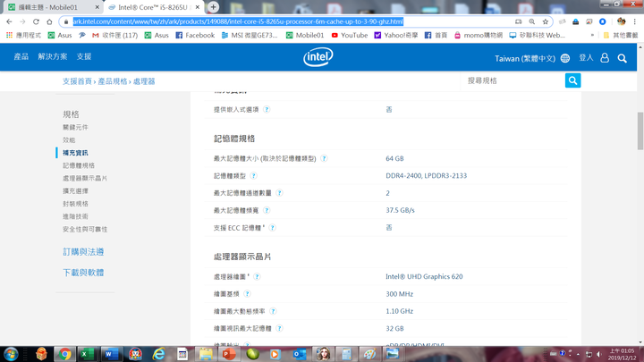The width and height of the screenshot is (644, 362).
Task: Jump to 安全性與可靠性 in sidebar
Action: [85, 229]
